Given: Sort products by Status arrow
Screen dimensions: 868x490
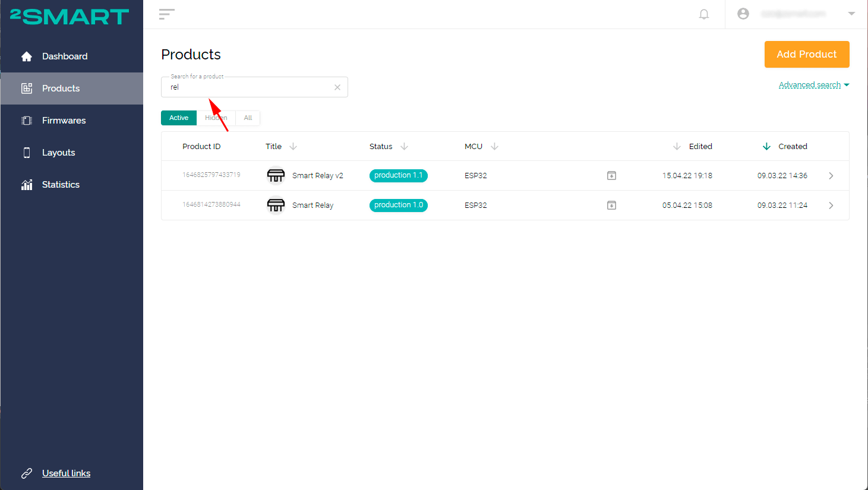Looking at the screenshot, I should pyautogui.click(x=404, y=146).
